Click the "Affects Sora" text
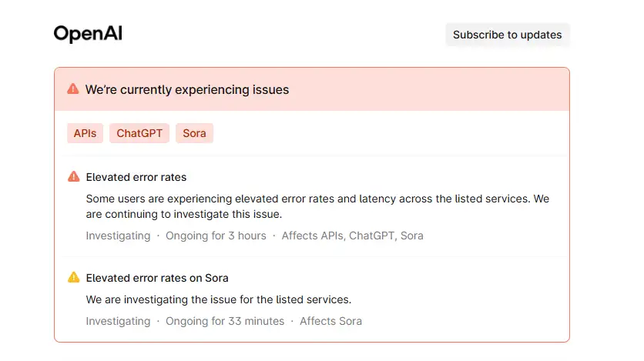This screenshot has width=644, height=361. click(330, 321)
